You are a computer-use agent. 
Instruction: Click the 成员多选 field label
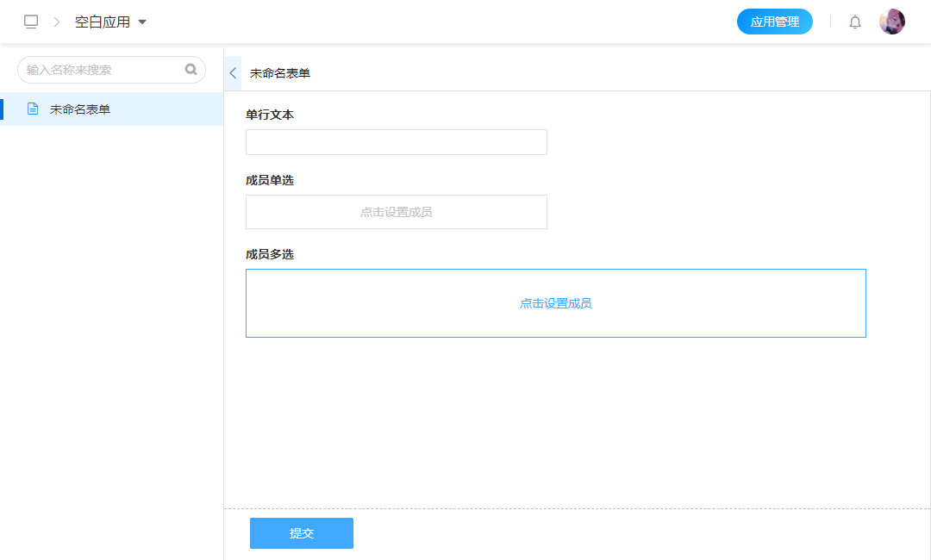[270, 254]
